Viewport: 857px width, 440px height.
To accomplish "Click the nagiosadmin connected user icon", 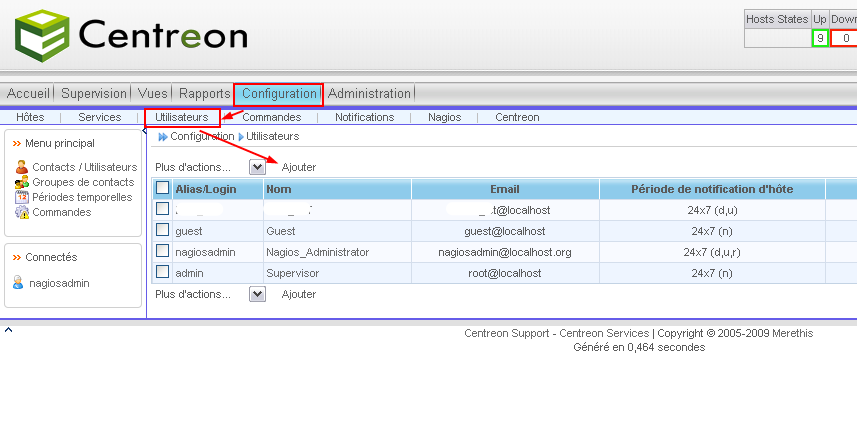I will [18, 283].
